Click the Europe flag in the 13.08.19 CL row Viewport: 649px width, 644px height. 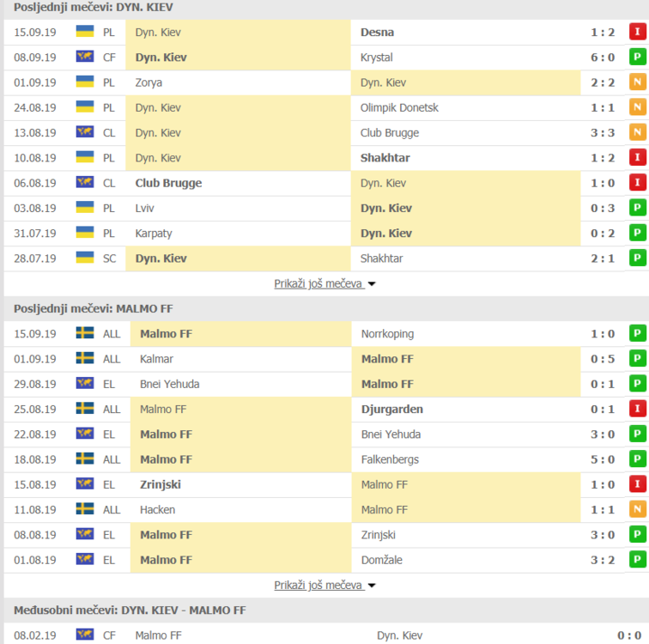[85, 132]
